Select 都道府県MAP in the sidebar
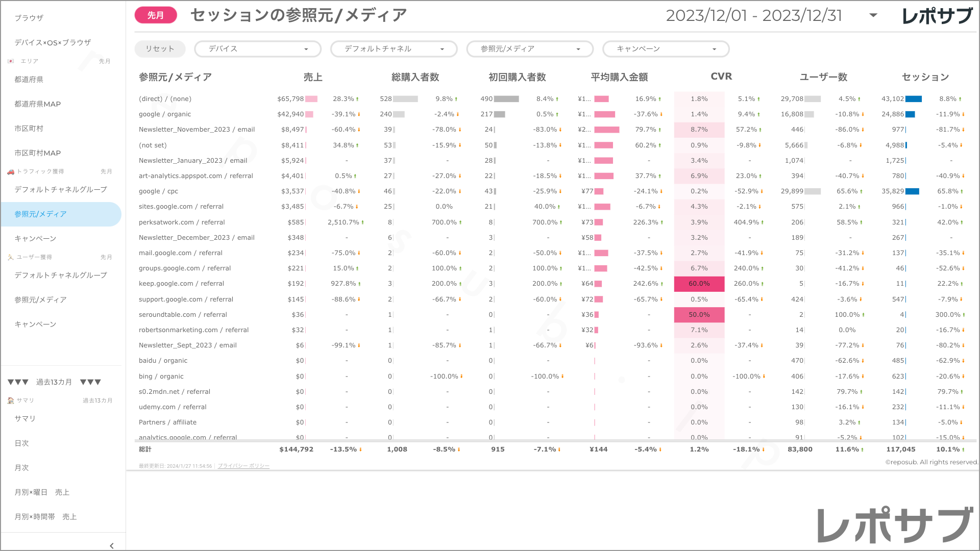The height and width of the screenshot is (551, 980). 38,104
